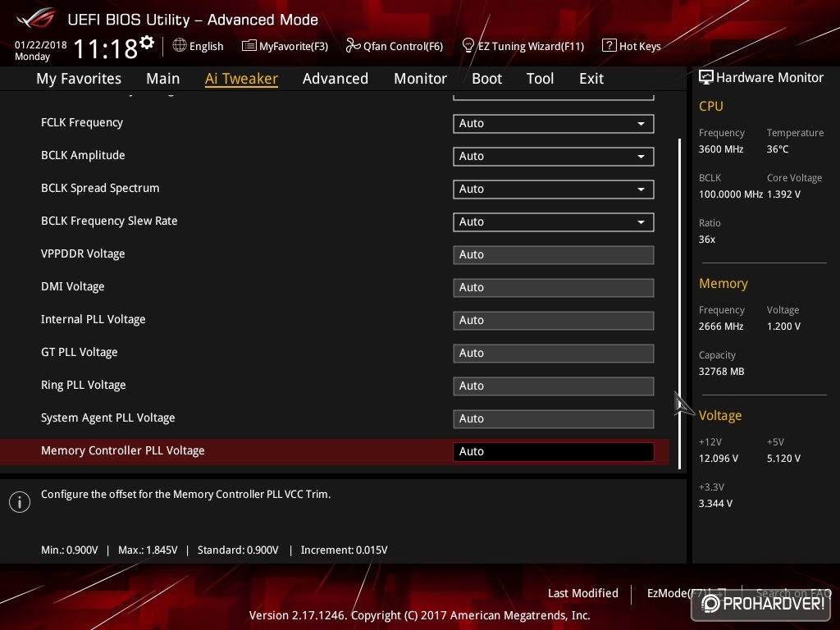
Task: Open Hot Keys help
Action: 632,46
